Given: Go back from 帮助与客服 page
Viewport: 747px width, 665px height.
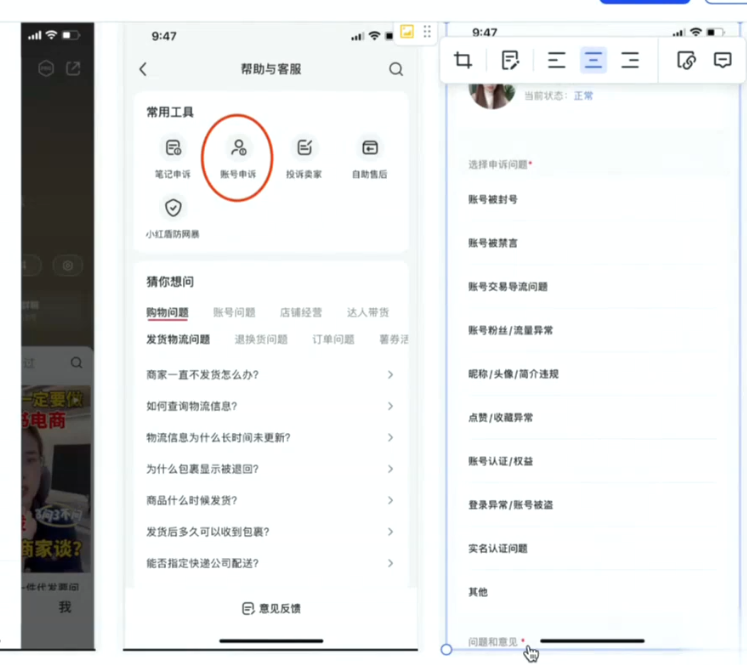Looking at the screenshot, I should point(143,69).
